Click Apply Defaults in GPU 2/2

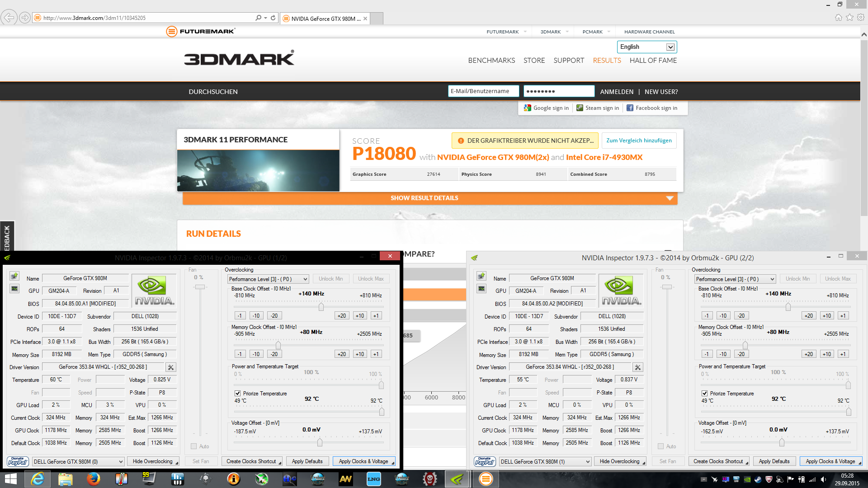[x=774, y=461]
